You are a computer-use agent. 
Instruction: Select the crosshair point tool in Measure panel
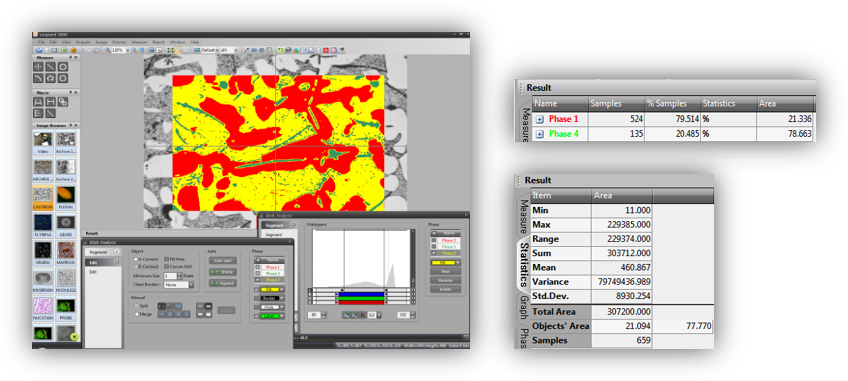(x=38, y=67)
